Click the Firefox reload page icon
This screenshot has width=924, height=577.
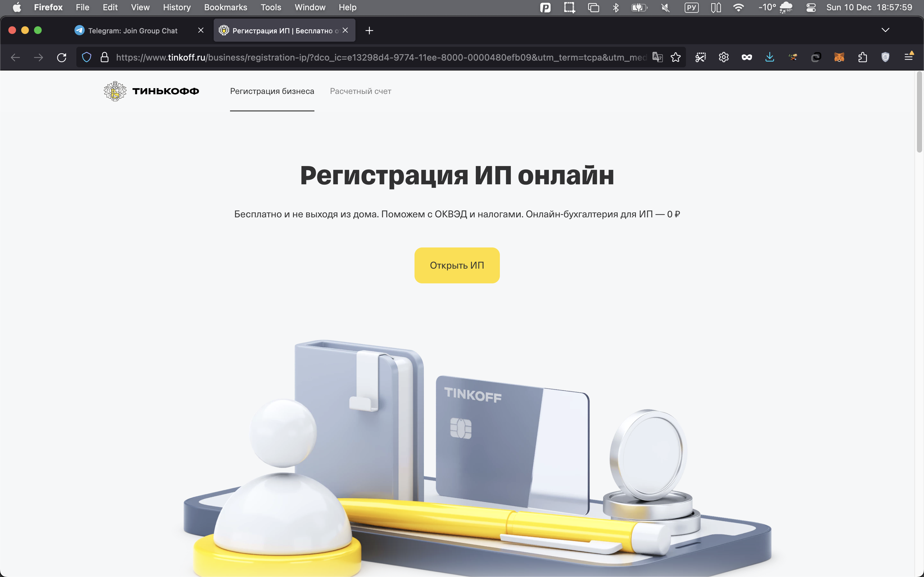tap(62, 58)
